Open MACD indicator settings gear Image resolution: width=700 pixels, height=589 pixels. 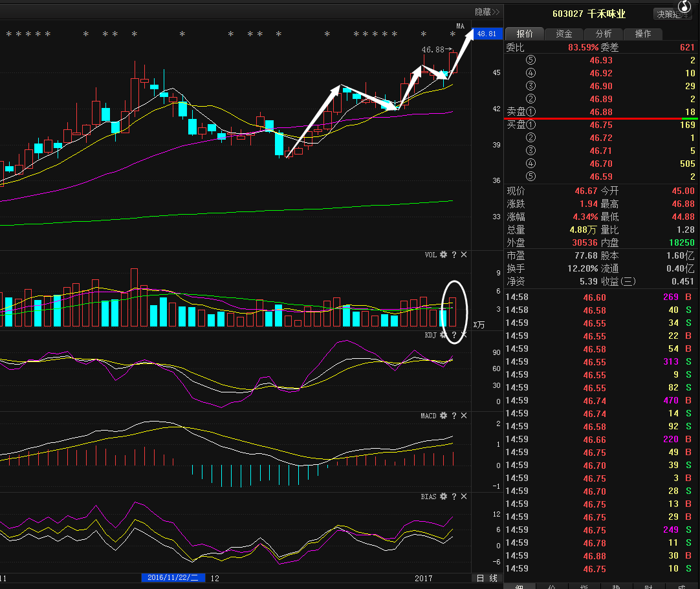point(443,416)
